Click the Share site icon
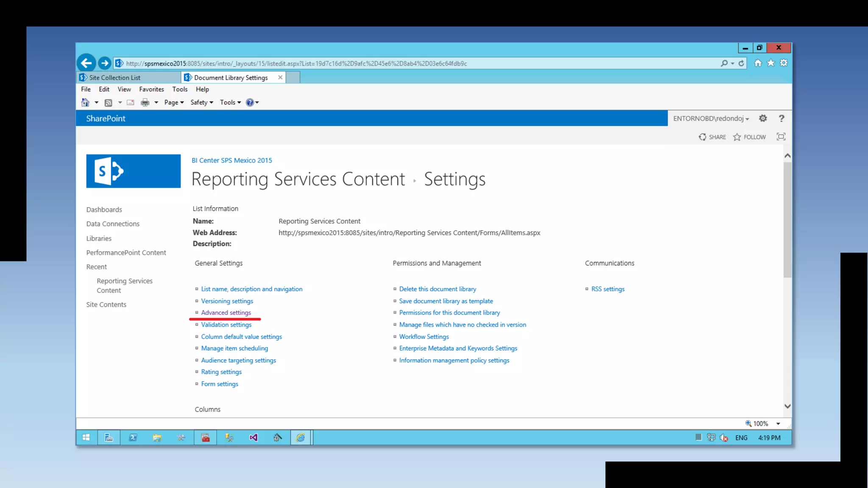868x488 pixels. pos(702,137)
